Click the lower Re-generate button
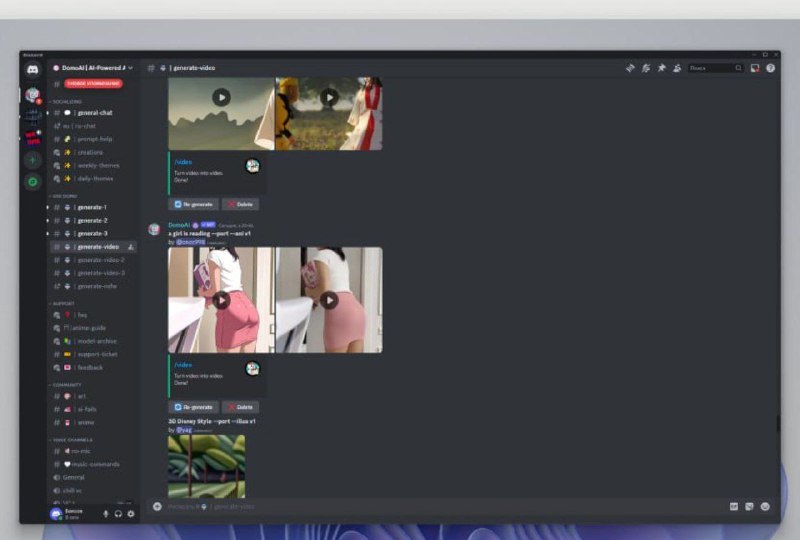The width and height of the screenshot is (800, 540). tap(193, 407)
